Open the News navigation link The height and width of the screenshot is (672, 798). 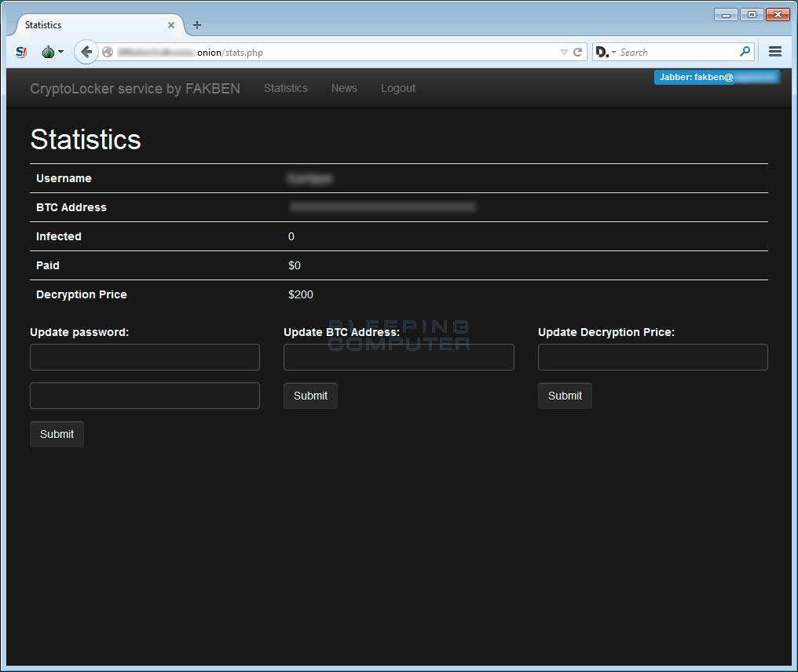(x=344, y=88)
